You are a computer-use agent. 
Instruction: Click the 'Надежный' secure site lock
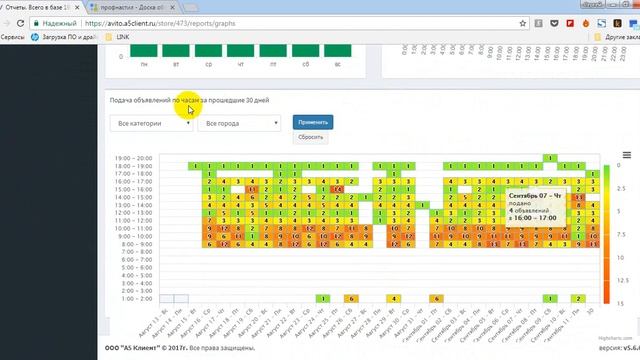55,23
